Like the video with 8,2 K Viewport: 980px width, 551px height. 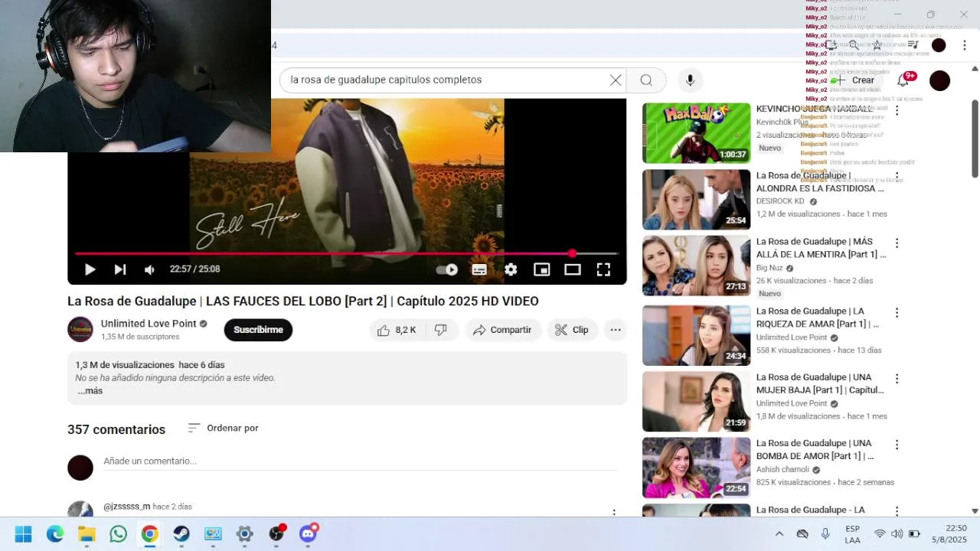pos(396,330)
